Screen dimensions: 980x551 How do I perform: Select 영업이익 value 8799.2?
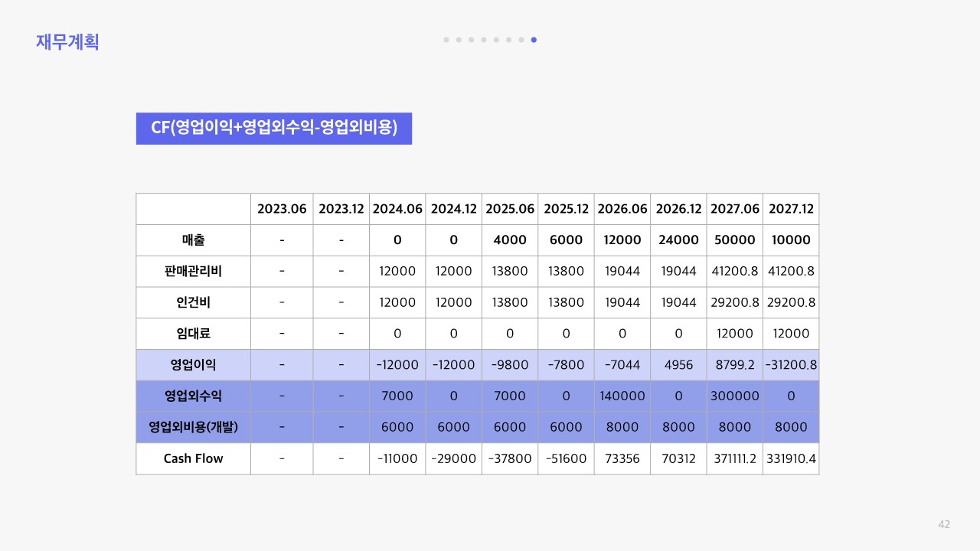735,365
